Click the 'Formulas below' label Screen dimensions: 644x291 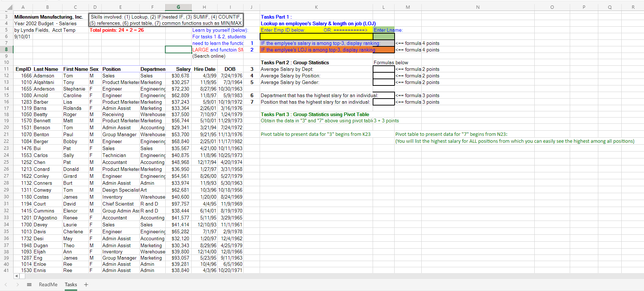click(391, 62)
